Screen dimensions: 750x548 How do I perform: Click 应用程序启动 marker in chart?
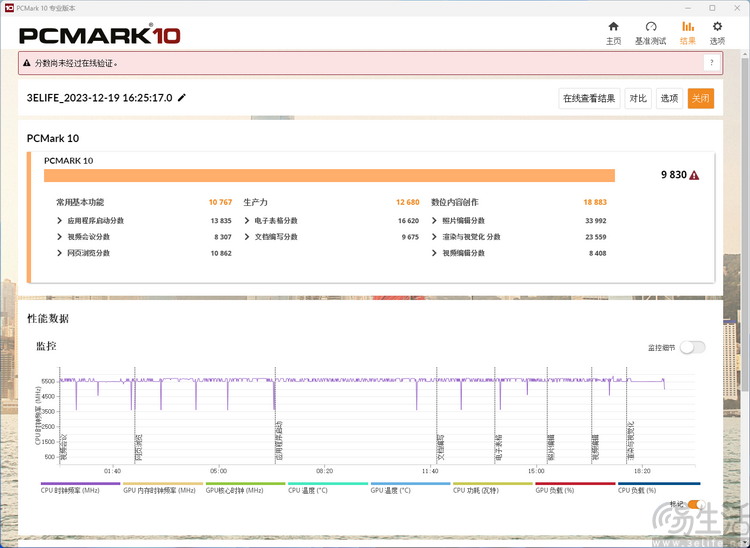pyautogui.click(x=280, y=441)
